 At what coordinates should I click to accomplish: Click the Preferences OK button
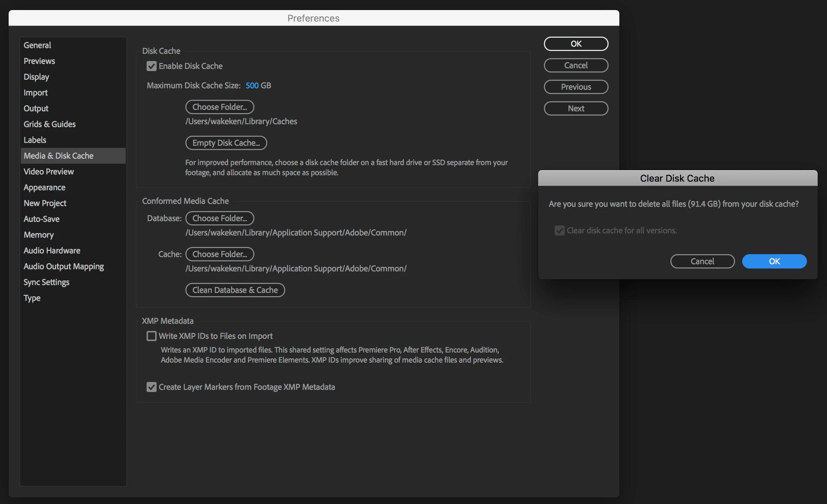(x=576, y=44)
